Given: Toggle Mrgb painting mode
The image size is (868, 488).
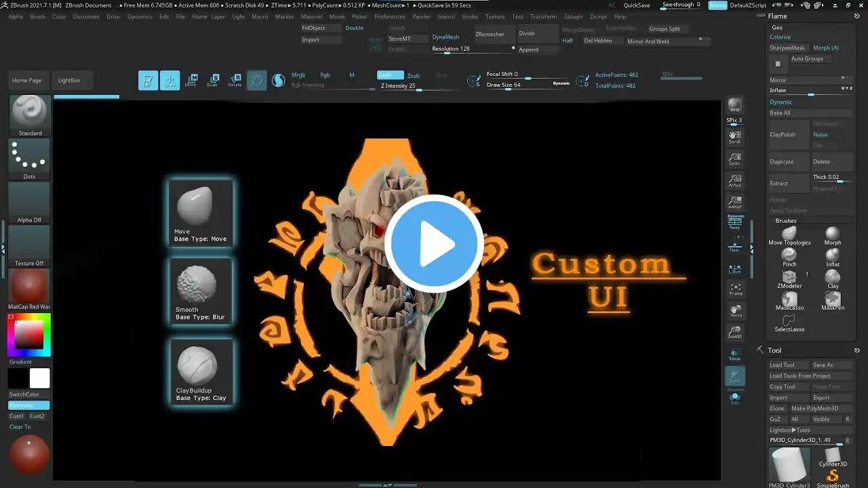Looking at the screenshot, I should 298,75.
